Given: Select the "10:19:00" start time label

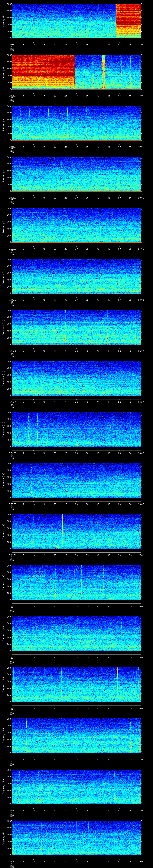Looking at the screenshot, I should [12, 198].
